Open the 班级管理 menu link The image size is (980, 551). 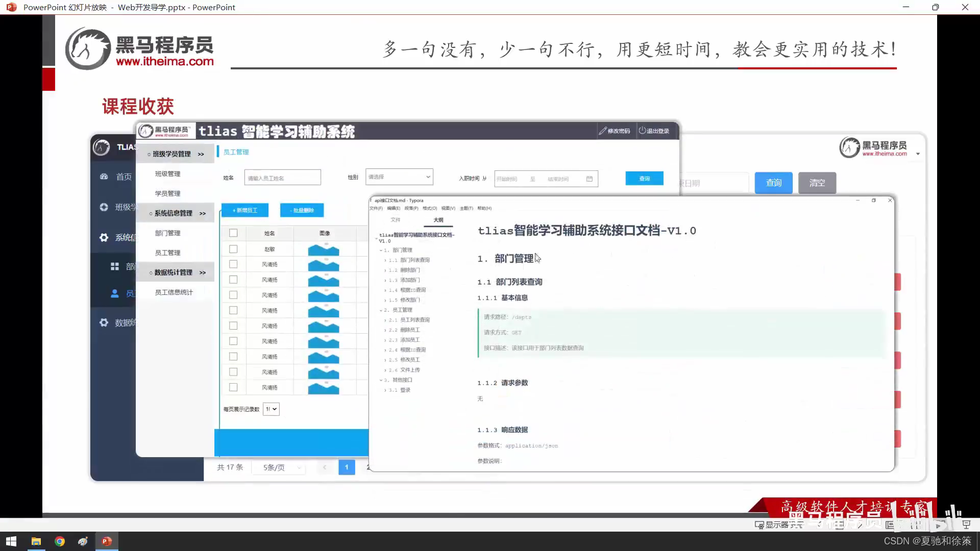tap(168, 174)
